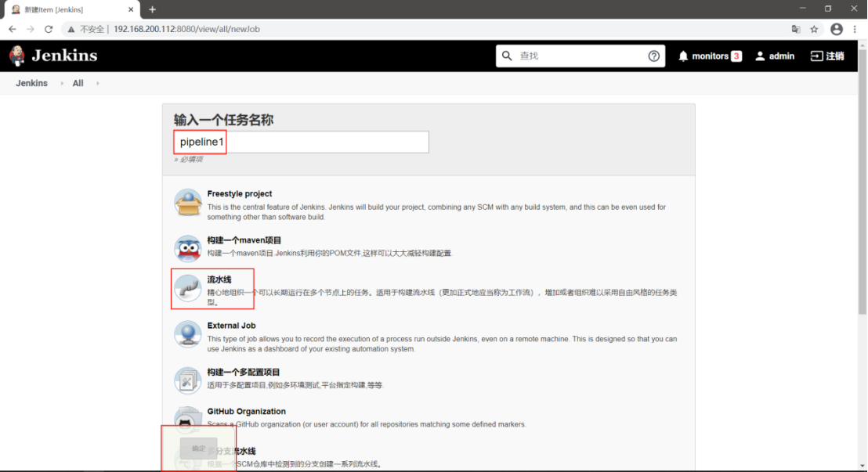Select Freestyle project title

(x=239, y=193)
